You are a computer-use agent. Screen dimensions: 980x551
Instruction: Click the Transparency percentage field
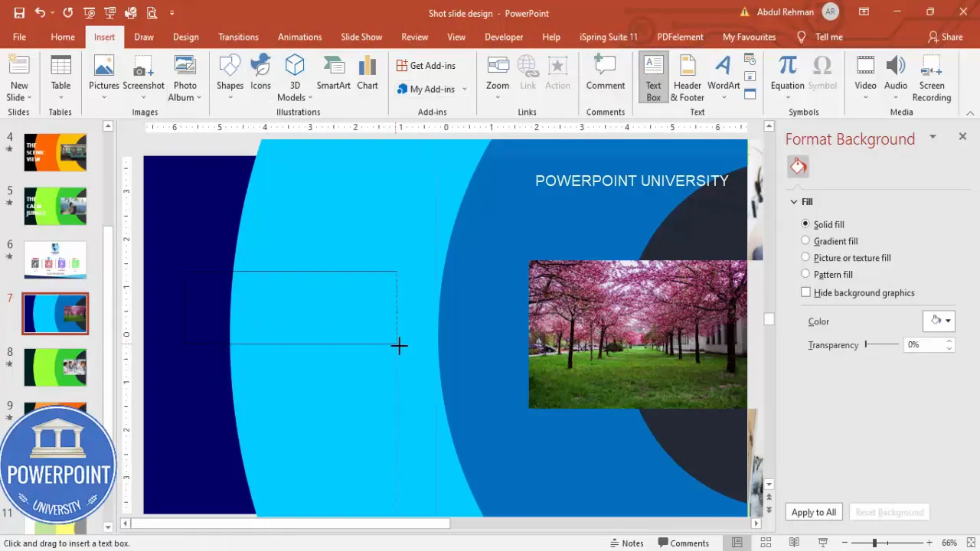923,344
